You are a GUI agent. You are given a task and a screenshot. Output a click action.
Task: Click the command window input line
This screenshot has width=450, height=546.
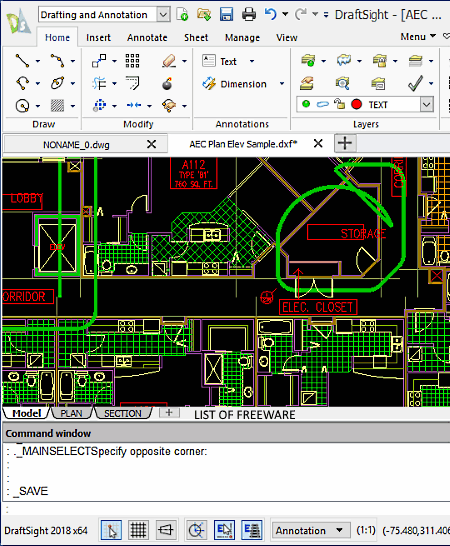pyautogui.click(x=225, y=510)
